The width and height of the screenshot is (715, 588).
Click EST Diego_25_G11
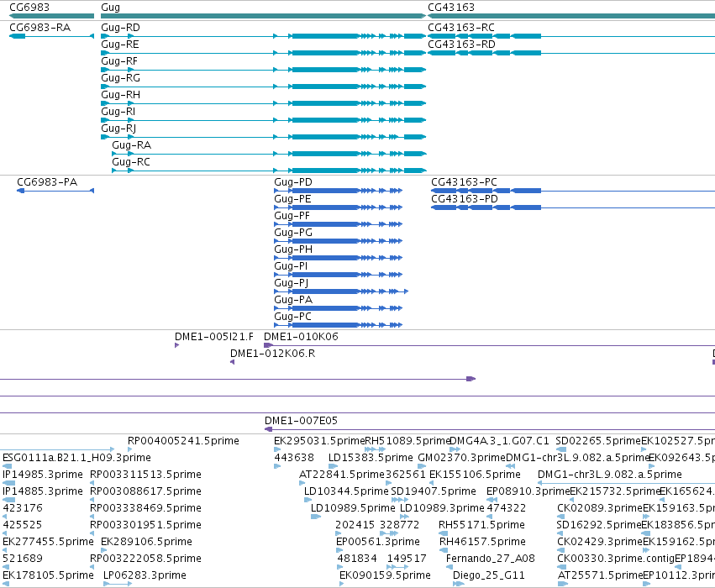(x=489, y=575)
